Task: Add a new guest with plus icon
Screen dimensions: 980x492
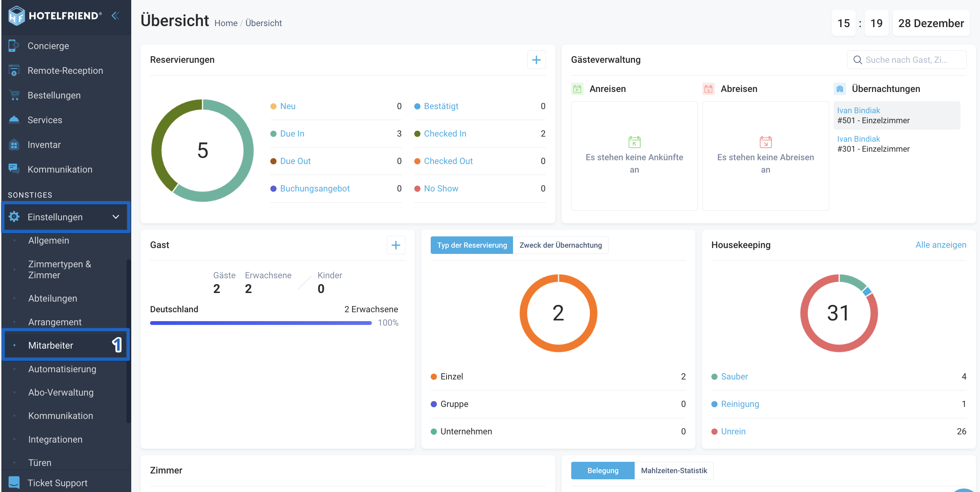Action: pos(396,245)
